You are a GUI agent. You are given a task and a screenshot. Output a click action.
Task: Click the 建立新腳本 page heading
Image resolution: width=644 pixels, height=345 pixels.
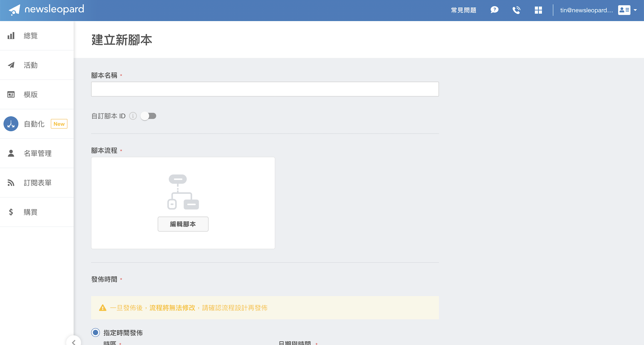click(122, 40)
